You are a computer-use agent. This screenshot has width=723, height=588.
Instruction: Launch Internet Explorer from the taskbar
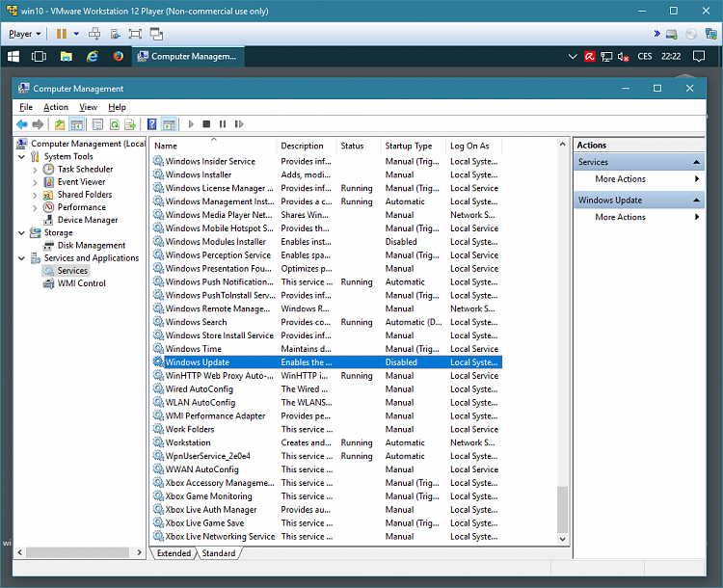tap(93, 56)
